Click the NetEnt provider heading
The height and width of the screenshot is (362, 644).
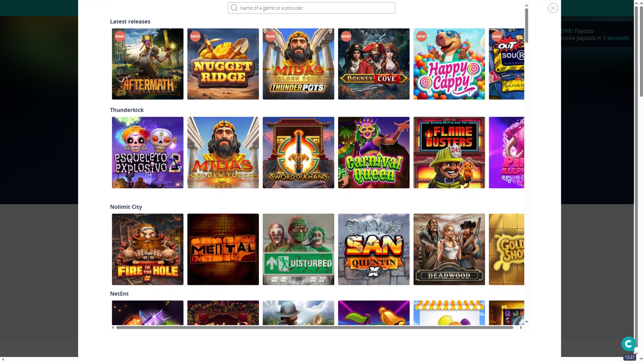click(119, 294)
